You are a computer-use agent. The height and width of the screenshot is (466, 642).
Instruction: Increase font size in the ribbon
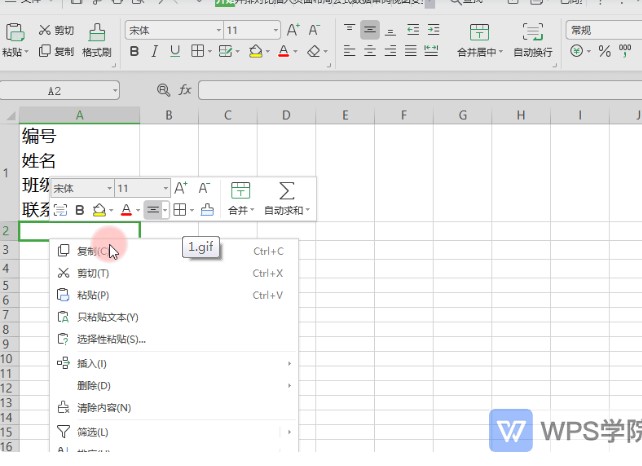293,30
